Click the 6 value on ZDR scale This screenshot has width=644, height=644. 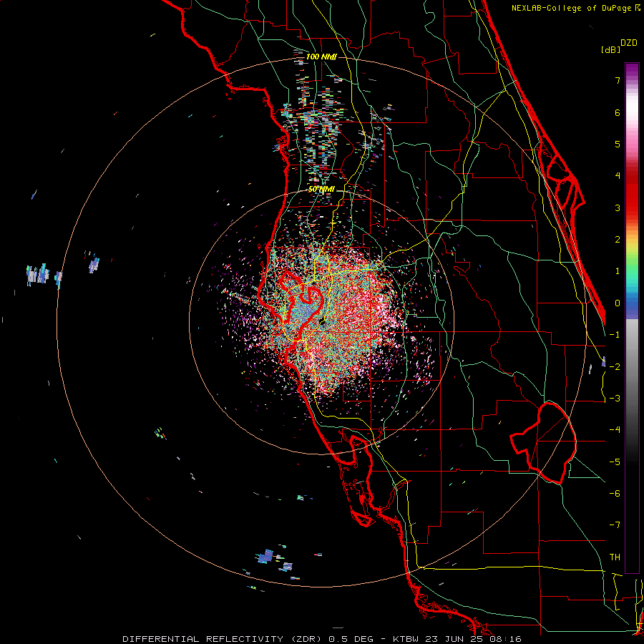tap(618, 112)
